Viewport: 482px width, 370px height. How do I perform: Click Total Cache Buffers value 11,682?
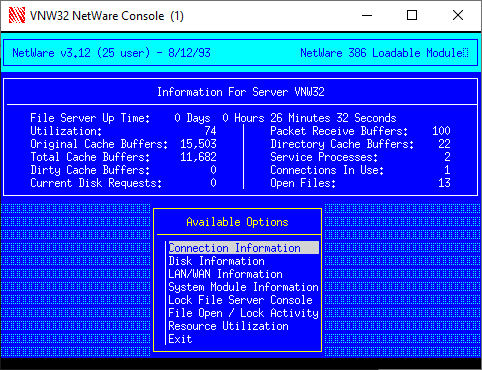198,157
